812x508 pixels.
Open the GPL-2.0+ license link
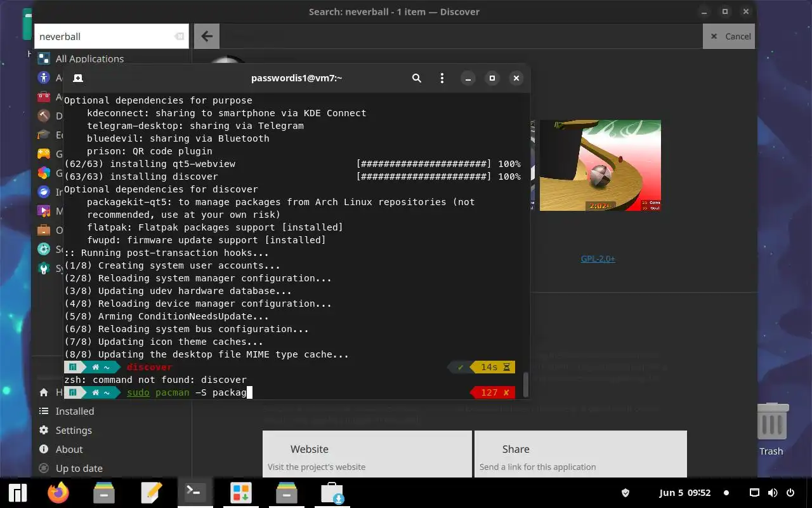(x=598, y=258)
